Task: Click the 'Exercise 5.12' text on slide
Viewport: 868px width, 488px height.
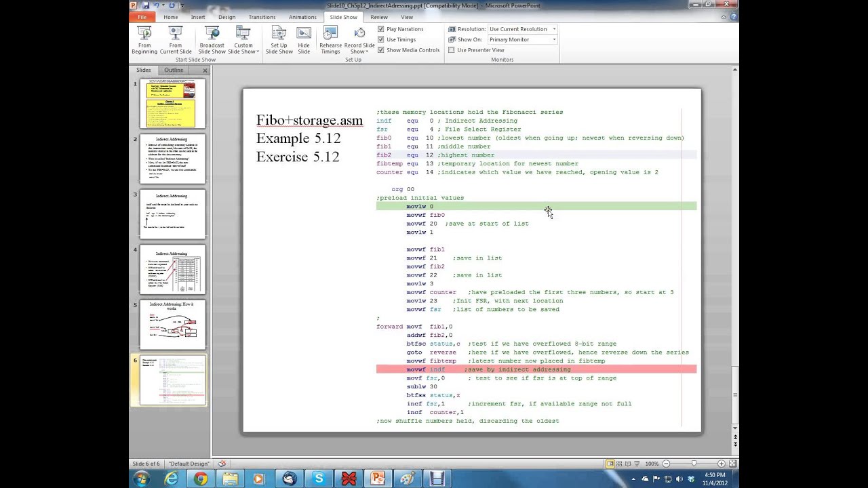Action: coord(298,157)
